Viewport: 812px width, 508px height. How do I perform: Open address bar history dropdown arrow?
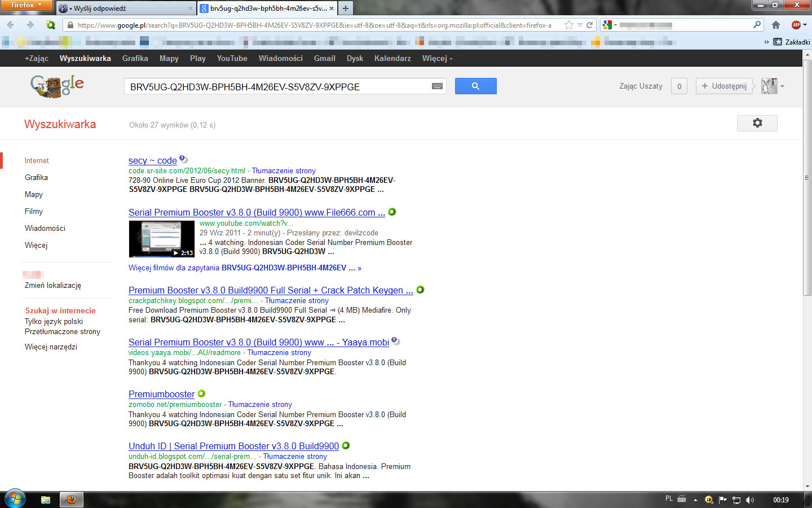(x=580, y=25)
